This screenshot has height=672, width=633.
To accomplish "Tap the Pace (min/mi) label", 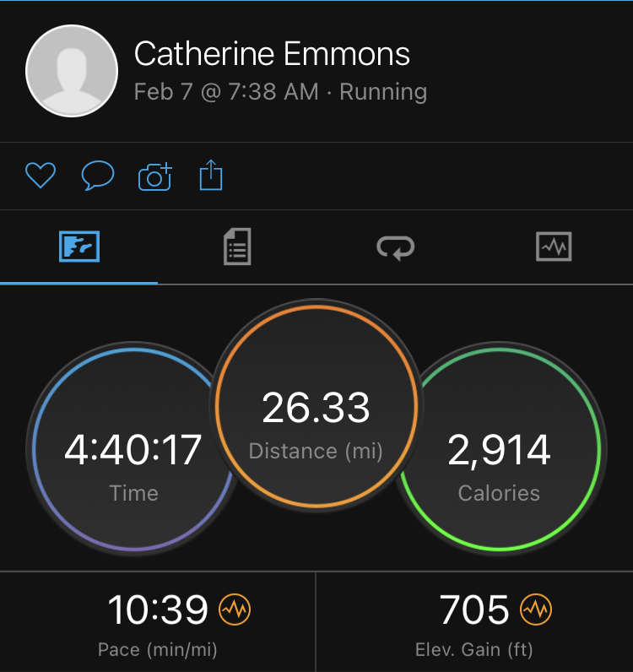I will [158, 650].
